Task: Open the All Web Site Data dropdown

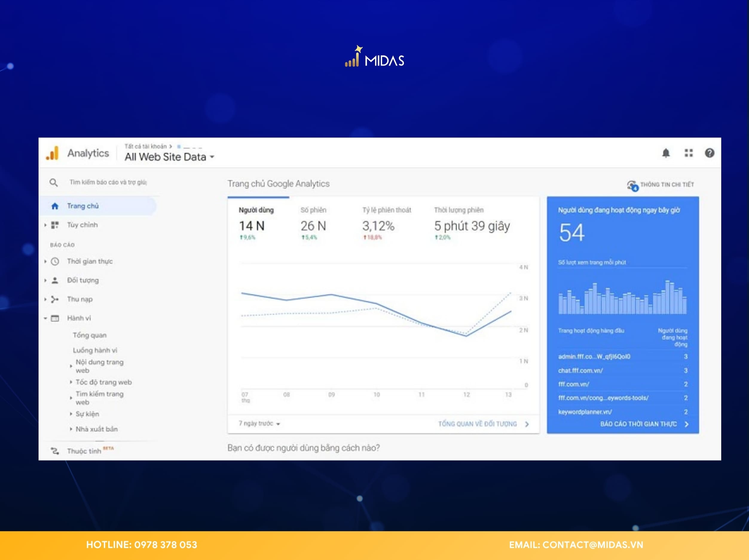Action: (x=169, y=157)
